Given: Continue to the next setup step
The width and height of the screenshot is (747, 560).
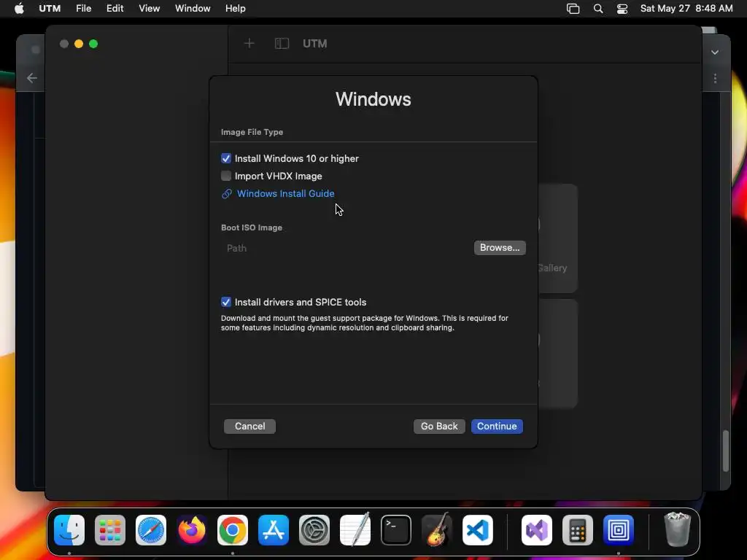Looking at the screenshot, I should click(x=497, y=426).
